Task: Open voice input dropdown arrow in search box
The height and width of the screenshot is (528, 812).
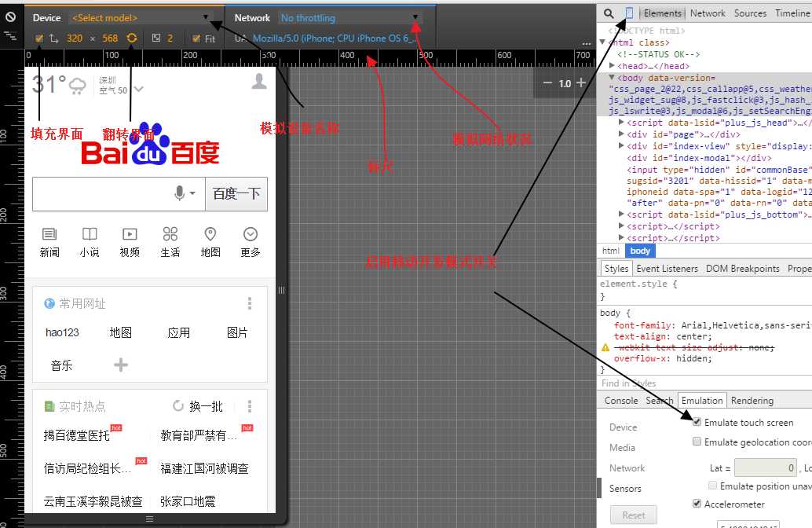Action: 192,193
